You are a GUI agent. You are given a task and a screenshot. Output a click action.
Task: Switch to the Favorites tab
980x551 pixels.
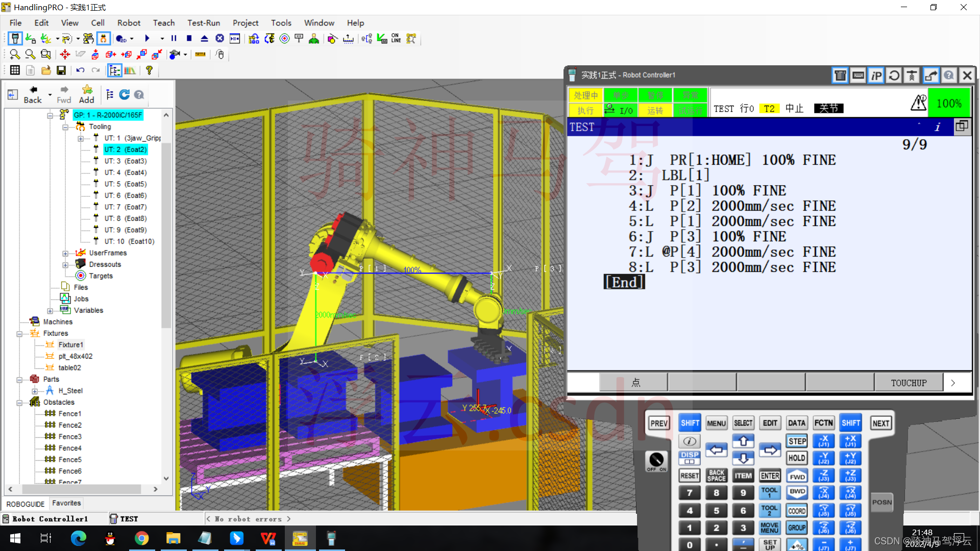click(66, 503)
